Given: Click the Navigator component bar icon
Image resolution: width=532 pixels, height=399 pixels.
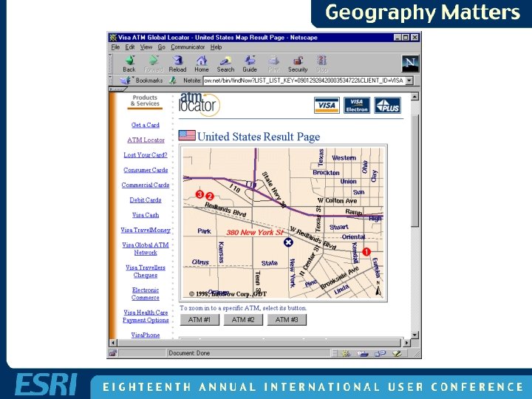Looking at the screenshot, I should pos(345,353).
